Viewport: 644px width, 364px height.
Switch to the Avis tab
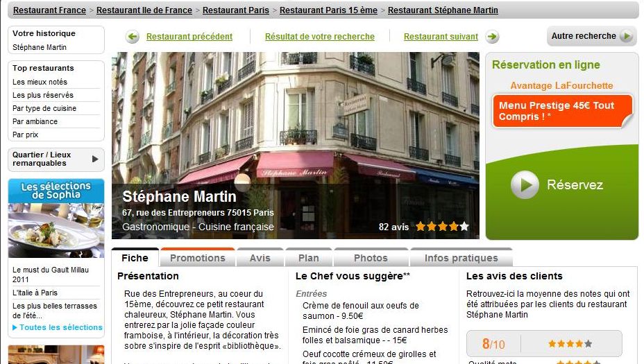point(260,257)
